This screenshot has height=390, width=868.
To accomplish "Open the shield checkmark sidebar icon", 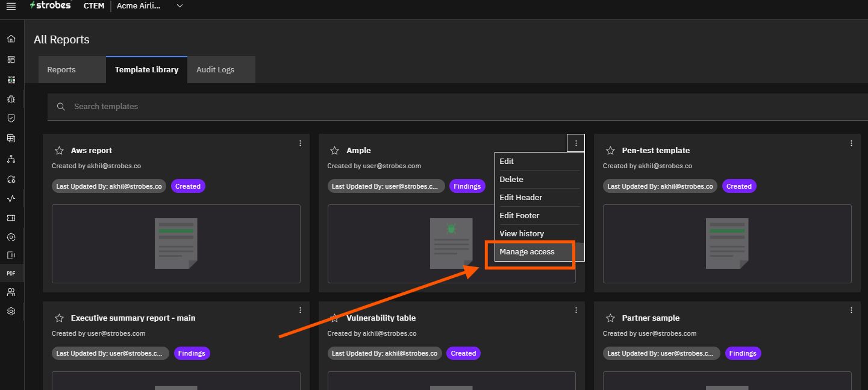I will click(x=11, y=118).
